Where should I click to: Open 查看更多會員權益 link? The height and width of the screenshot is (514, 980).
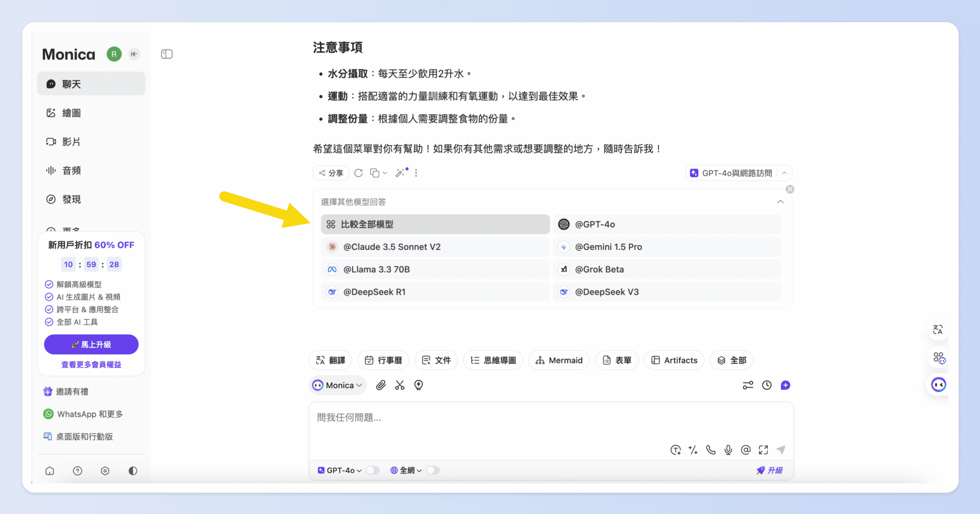[91, 364]
